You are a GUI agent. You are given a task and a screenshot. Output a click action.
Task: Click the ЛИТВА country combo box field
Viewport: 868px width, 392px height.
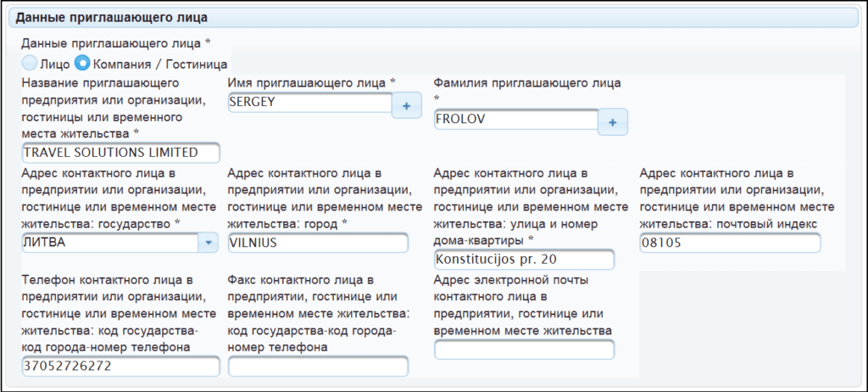108,243
